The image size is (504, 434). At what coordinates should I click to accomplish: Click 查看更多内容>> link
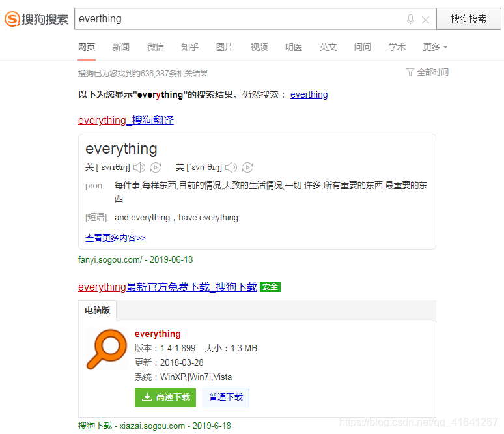(x=115, y=238)
